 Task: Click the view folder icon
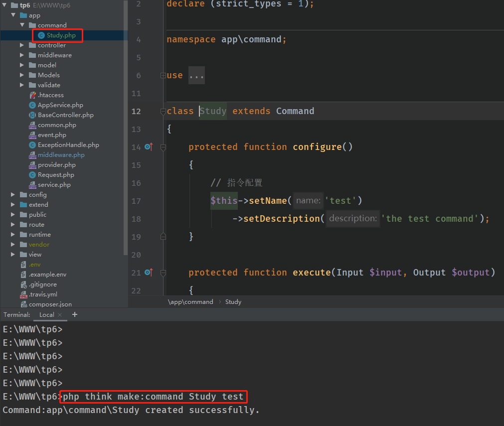23,255
